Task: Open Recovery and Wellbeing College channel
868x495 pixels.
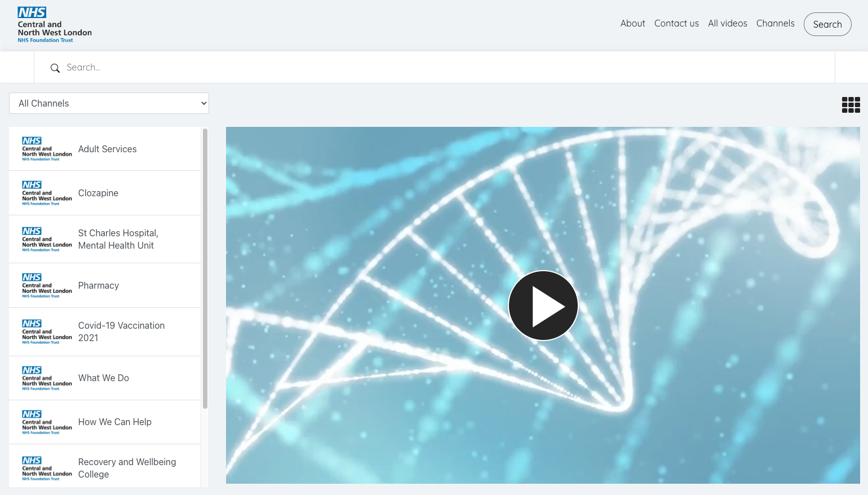Action: (x=127, y=468)
